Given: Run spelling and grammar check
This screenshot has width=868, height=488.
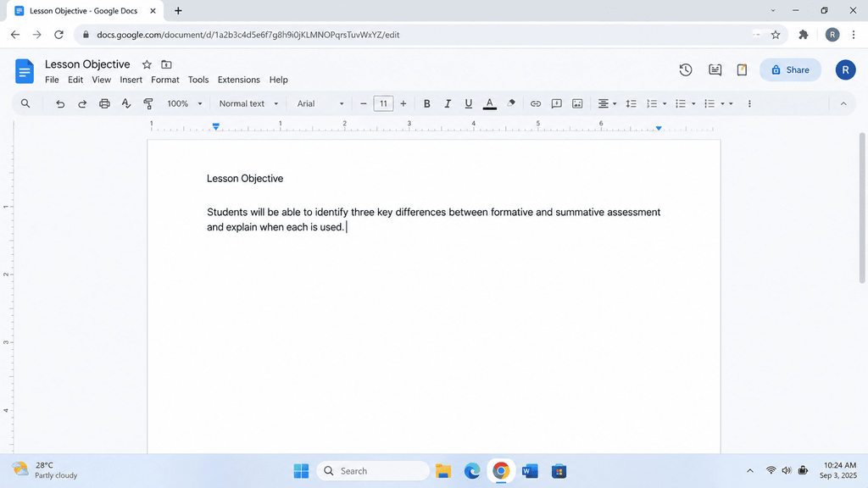Looking at the screenshot, I should tap(126, 103).
